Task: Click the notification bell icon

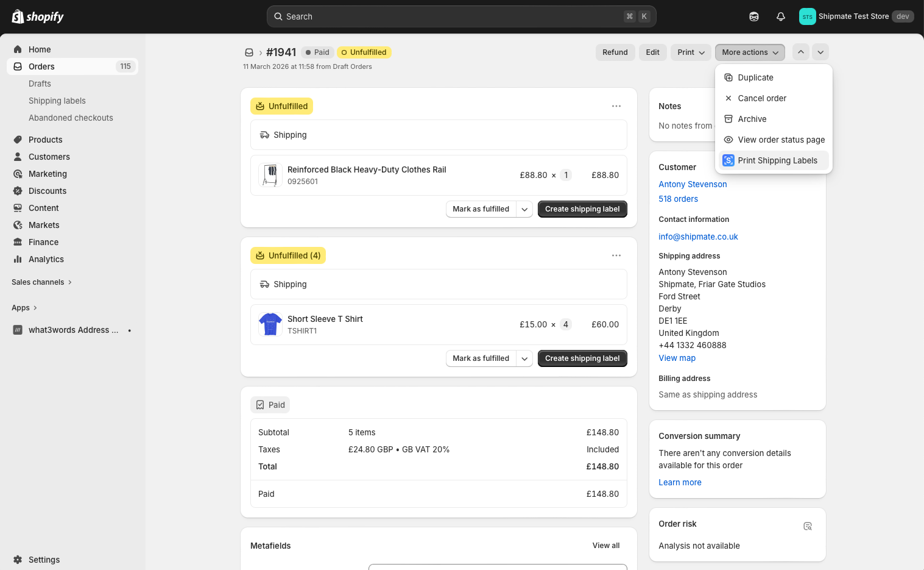Action: (x=780, y=16)
